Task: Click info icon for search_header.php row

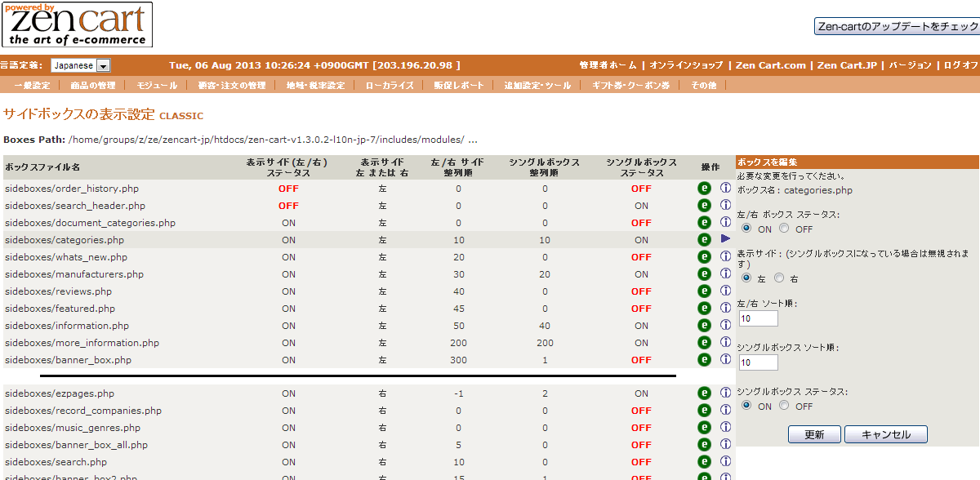Action: [725, 205]
